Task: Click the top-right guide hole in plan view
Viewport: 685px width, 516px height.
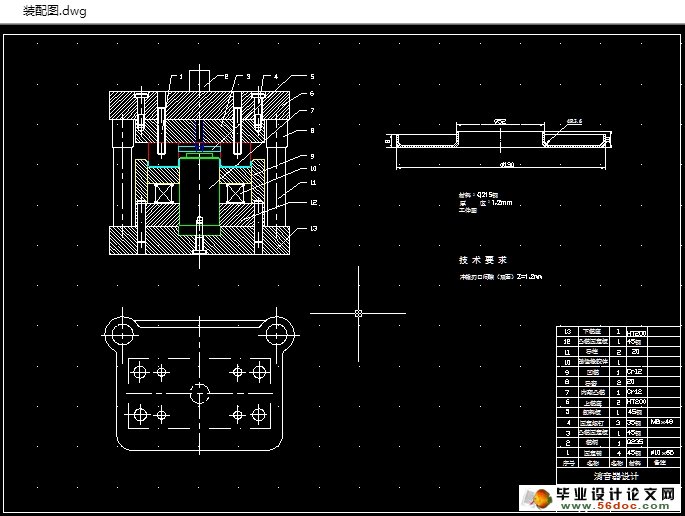Action: [x=277, y=331]
